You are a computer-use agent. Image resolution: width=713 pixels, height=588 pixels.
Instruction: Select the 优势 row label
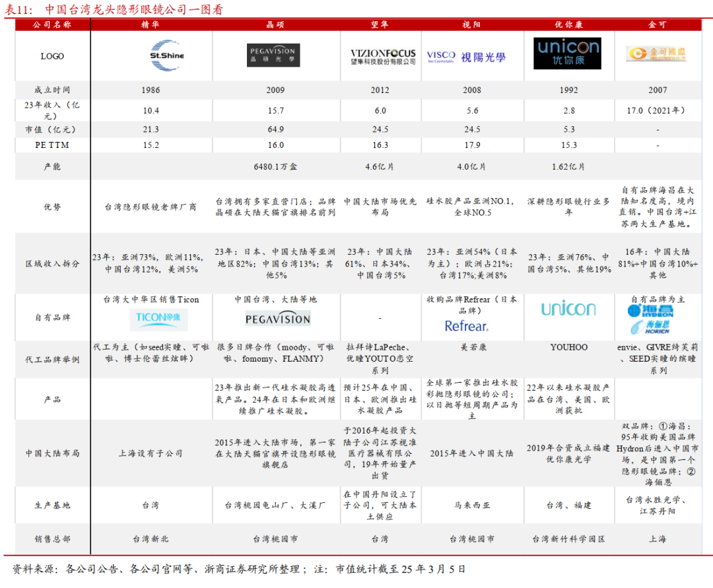(x=52, y=207)
